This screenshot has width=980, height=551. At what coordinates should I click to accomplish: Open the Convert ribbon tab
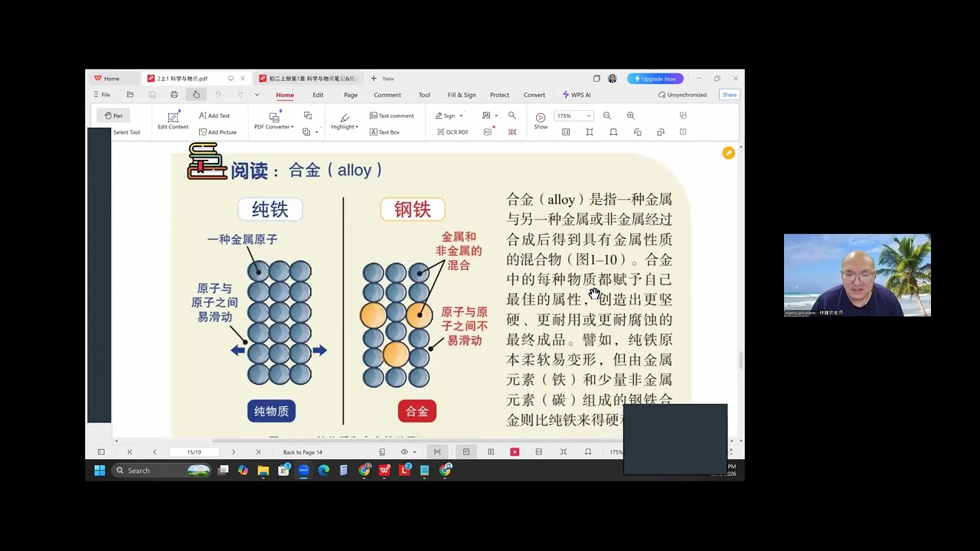[x=534, y=95]
